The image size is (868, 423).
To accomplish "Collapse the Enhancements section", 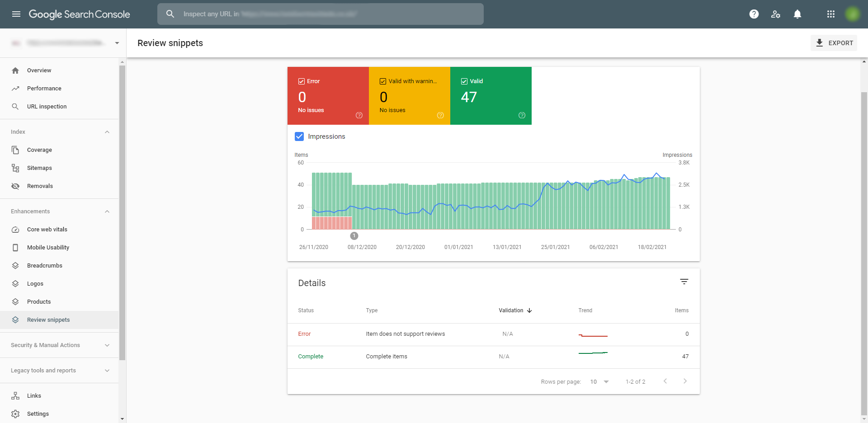I will (x=107, y=211).
